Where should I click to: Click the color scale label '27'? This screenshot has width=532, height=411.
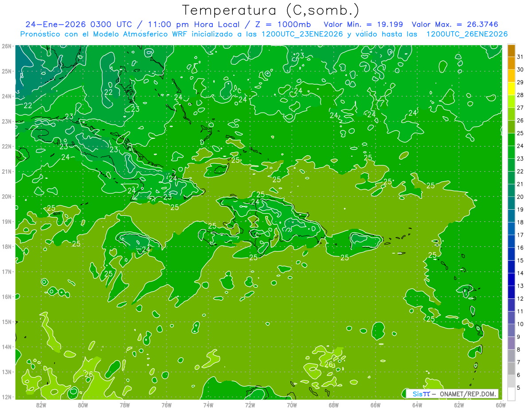[x=520, y=108]
